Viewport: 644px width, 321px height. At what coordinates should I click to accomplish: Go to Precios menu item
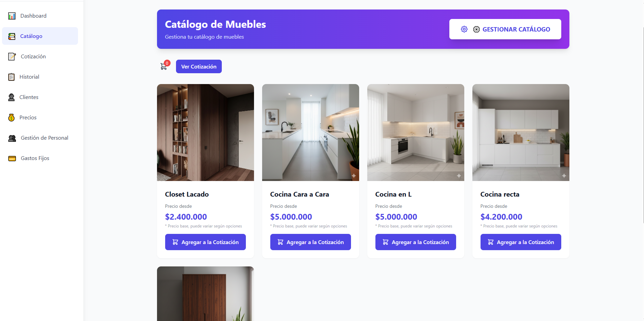pos(40,118)
